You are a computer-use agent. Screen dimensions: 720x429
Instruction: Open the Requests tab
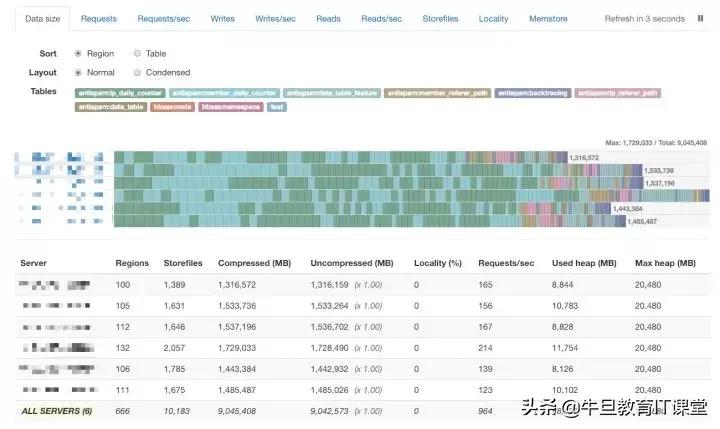(99, 19)
